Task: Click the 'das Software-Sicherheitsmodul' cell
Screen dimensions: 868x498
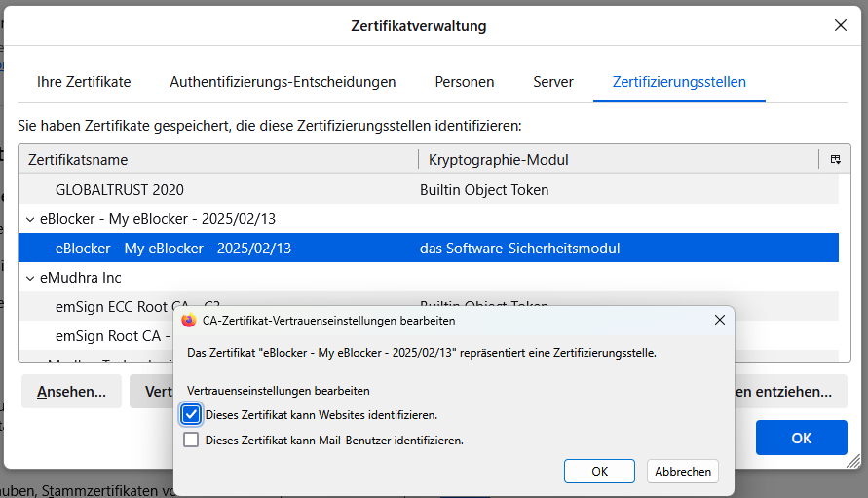Action: tap(520, 249)
